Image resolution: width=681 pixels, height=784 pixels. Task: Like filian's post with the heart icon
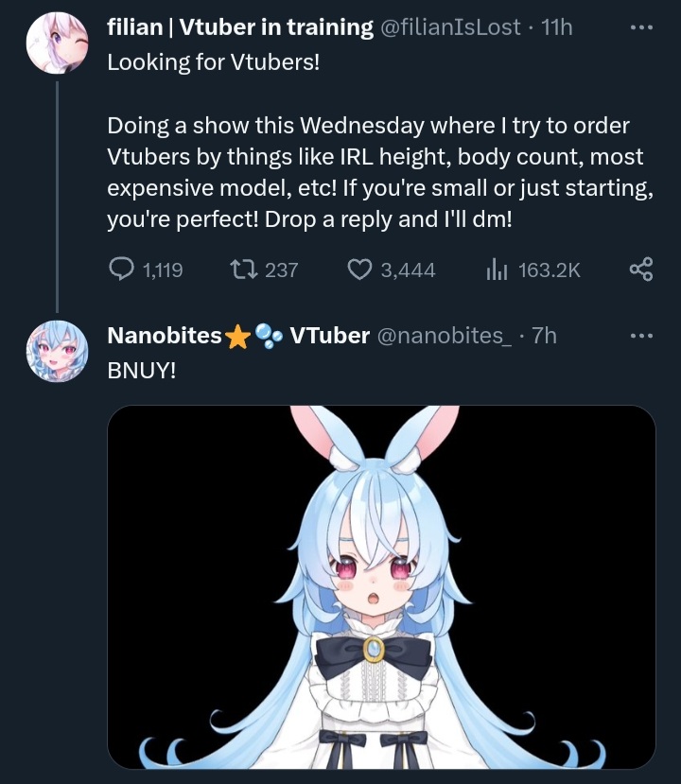pyautogui.click(x=359, y=270)
